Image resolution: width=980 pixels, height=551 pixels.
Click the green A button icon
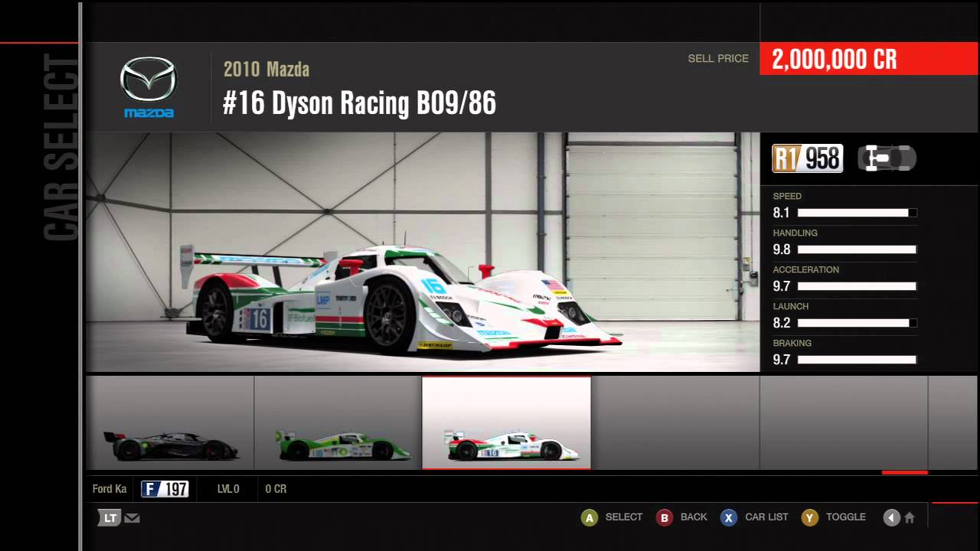pos(589,518)
